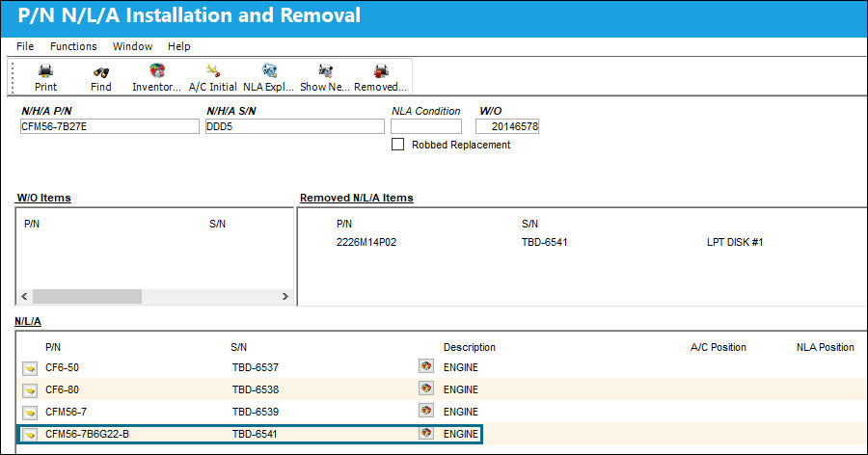Open the Help menu
The width and height of the screenshot is (868, 455).
[178, 46]
